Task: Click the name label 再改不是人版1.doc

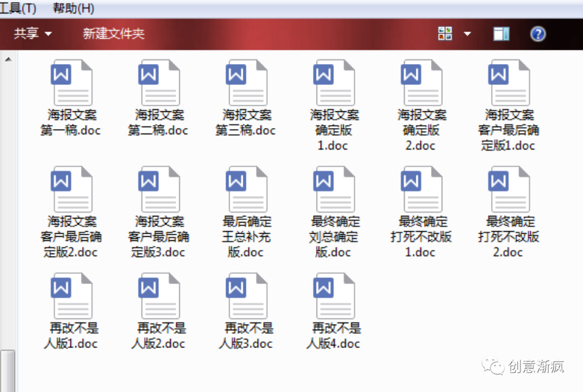Action: point(71,335)
